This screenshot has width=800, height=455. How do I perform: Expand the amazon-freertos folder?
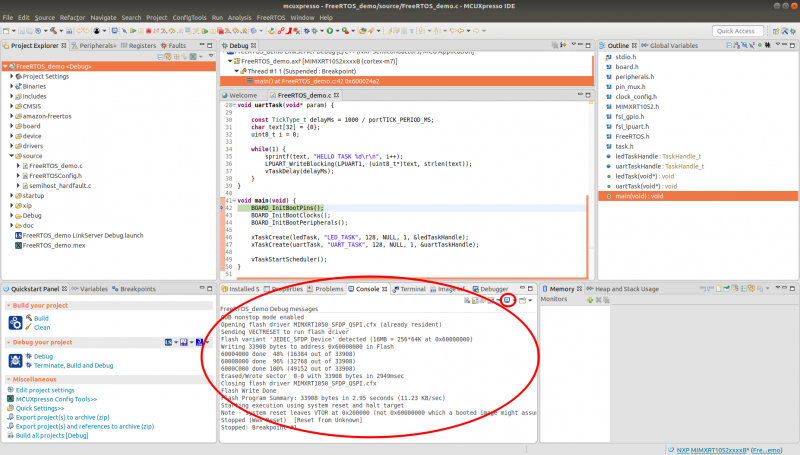[11, 117]
